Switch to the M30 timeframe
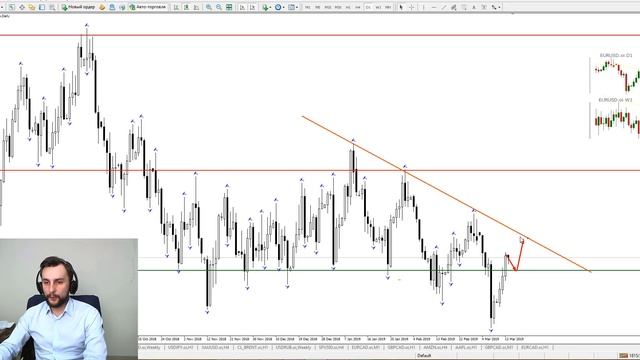 338,7
